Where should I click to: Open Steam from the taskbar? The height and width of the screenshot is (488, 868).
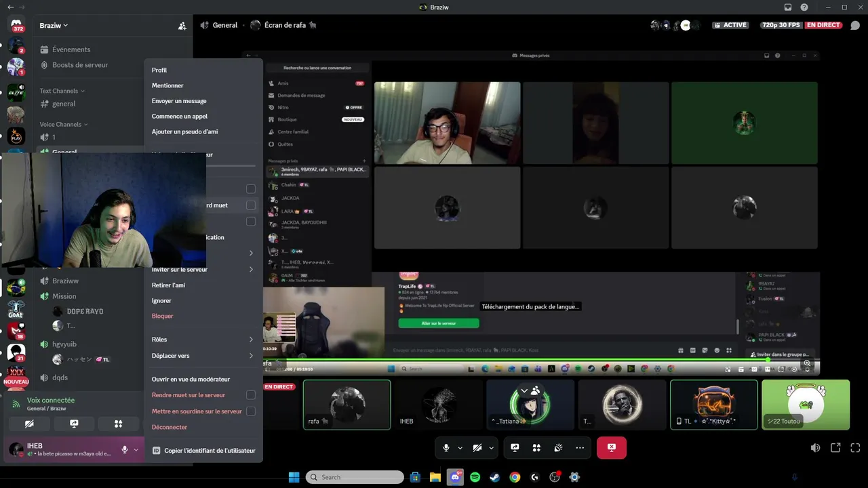494,477
